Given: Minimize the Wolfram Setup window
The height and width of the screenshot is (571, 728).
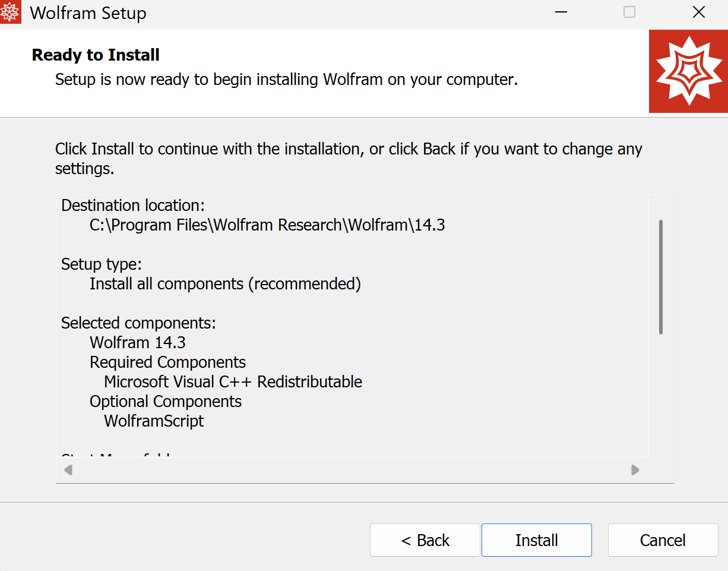Looking at the screenshot, I should pos(560,12).
